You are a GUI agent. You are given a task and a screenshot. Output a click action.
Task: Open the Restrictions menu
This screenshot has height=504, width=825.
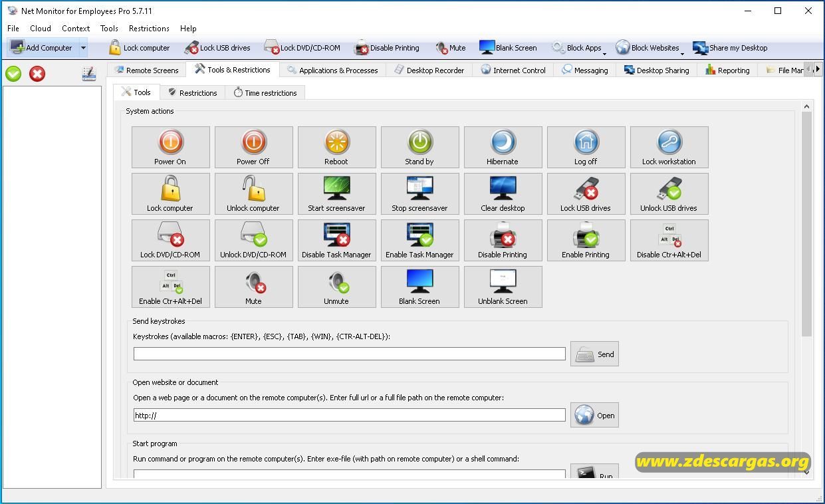pyautogui.click(x=149, y=29)
